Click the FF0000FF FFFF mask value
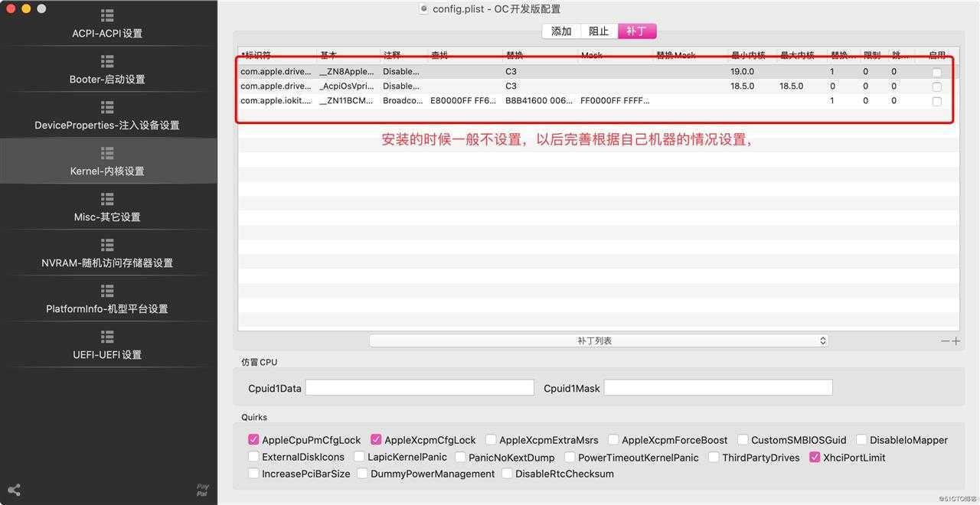Image resolution: width=980 pixels, height=505 pixels. point(615,101)
